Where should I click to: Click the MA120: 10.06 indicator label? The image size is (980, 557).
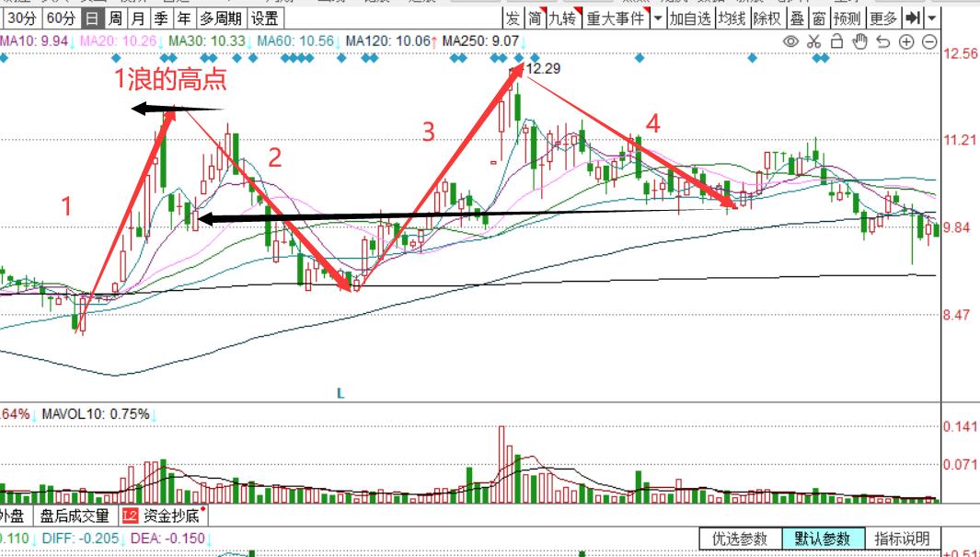coord(388,41)
